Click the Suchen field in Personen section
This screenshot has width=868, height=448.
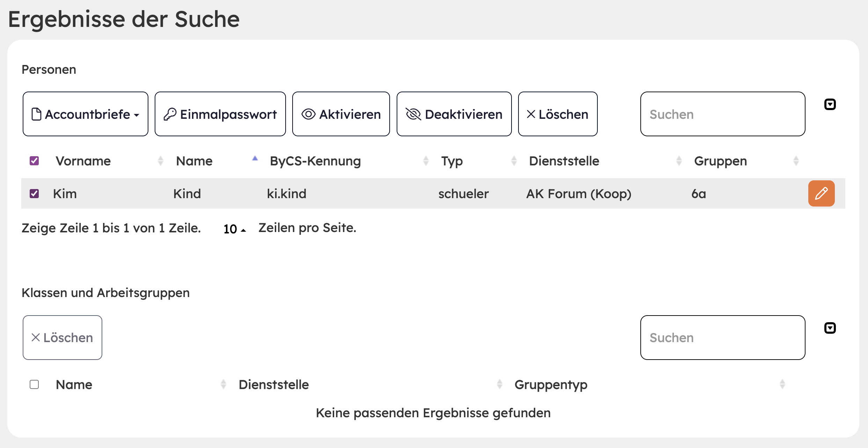click(x=723, y=114)
